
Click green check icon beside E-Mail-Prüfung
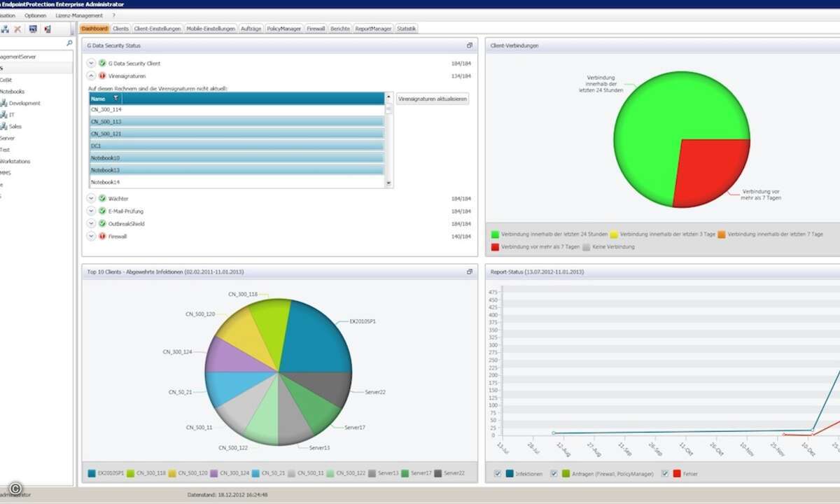pos(102,211)
